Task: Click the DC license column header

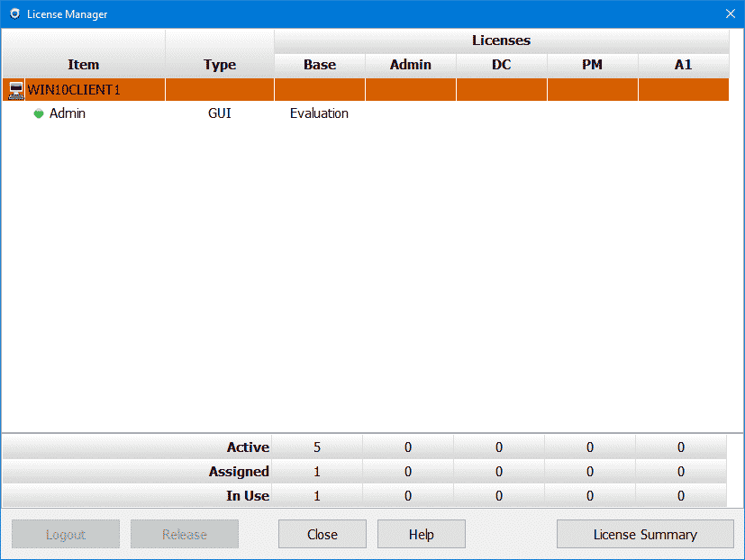Action: pyautogui.click(x=501, y=65)
